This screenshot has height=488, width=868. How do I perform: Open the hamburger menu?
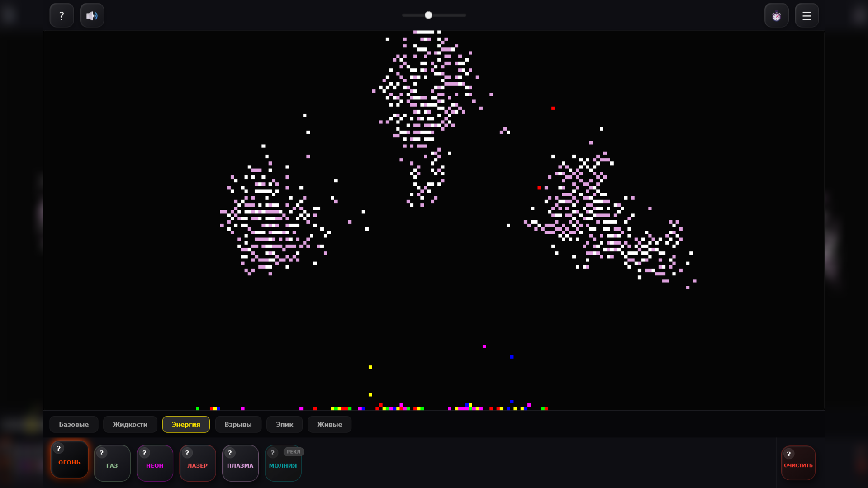[x=806, y=15]
